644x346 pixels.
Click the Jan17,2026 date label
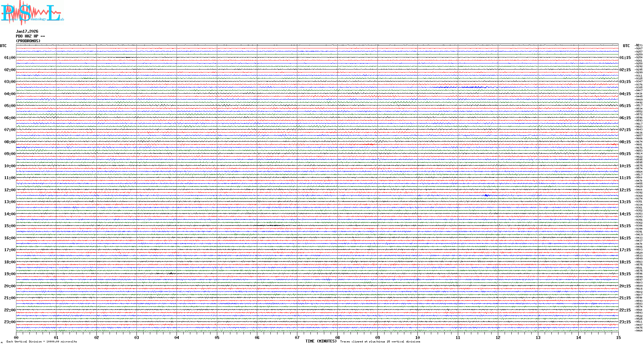[27, 31]
